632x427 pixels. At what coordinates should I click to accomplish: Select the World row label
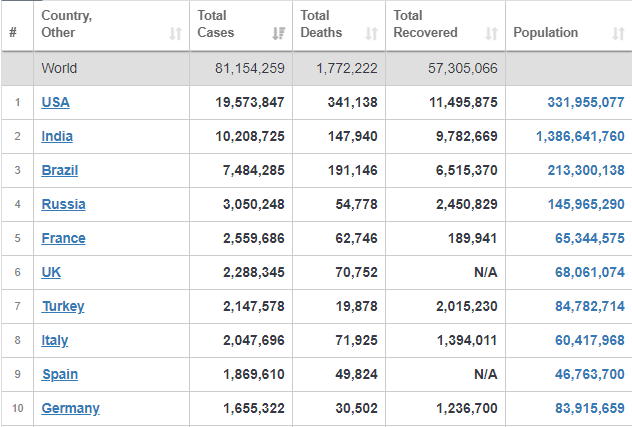(x=59, y=68)
